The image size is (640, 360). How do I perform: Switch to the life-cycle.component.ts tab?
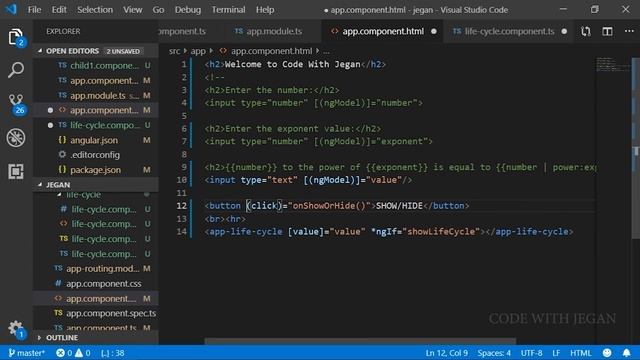[x=509, y=31]
